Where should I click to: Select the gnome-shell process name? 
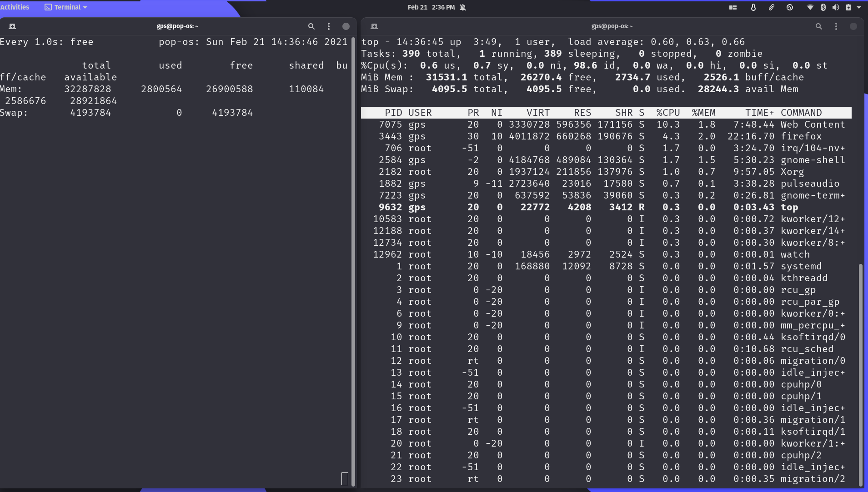[x=813, y=160]
